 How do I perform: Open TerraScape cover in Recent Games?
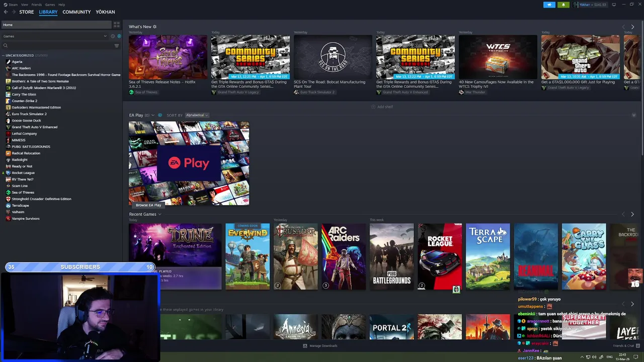click(x=488, y=256)
